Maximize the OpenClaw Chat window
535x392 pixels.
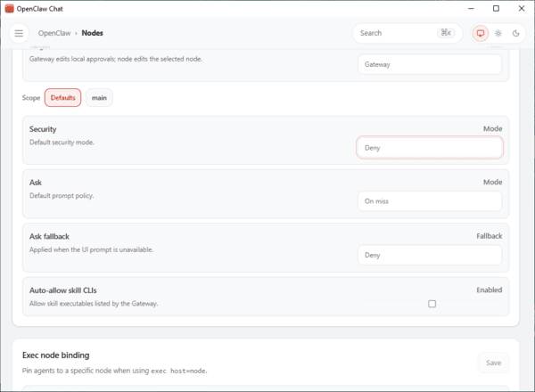click(495, 8)
